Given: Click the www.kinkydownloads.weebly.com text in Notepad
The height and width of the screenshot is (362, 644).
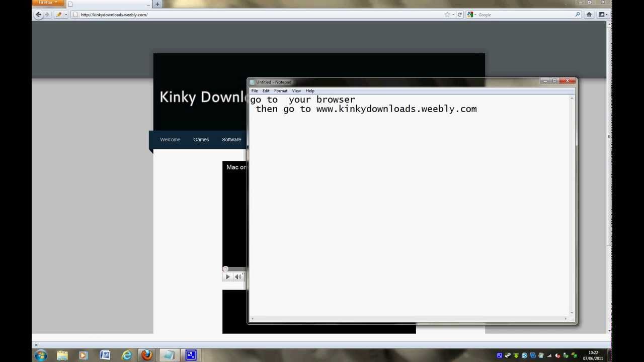Looking at the screenshot, I should (x=396, y=109).
